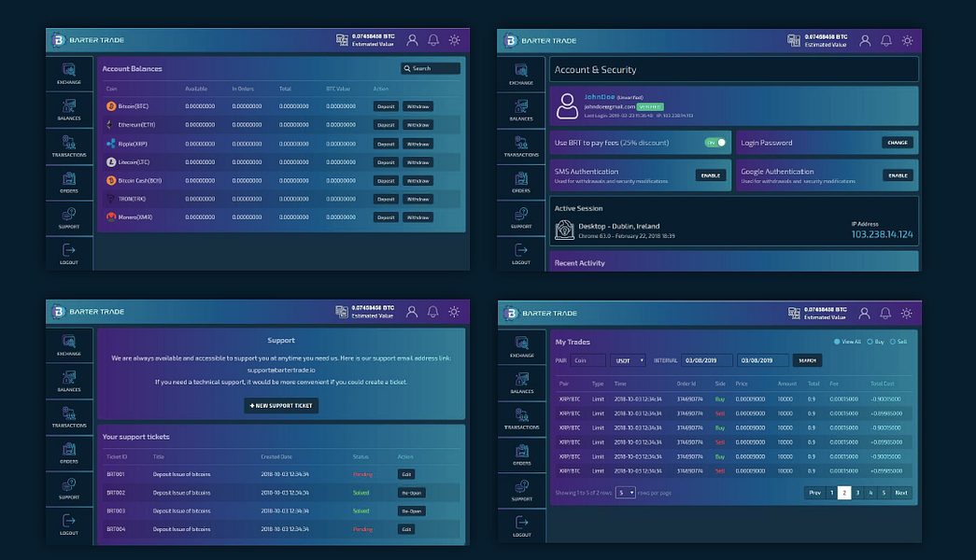Click first interval date field 03/08/2019
This screenshot has height=560, width=976.
click(706, 361)
